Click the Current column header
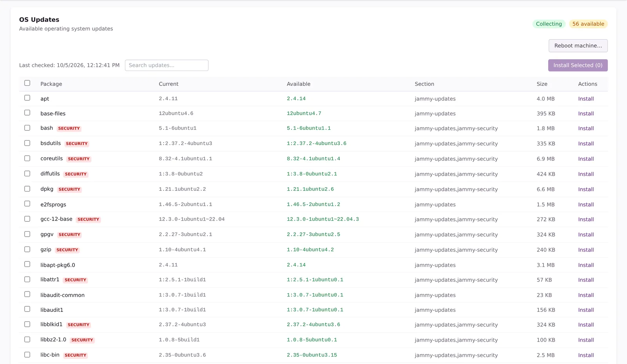Viewport: 627px width, 364px height. [169, 84]
